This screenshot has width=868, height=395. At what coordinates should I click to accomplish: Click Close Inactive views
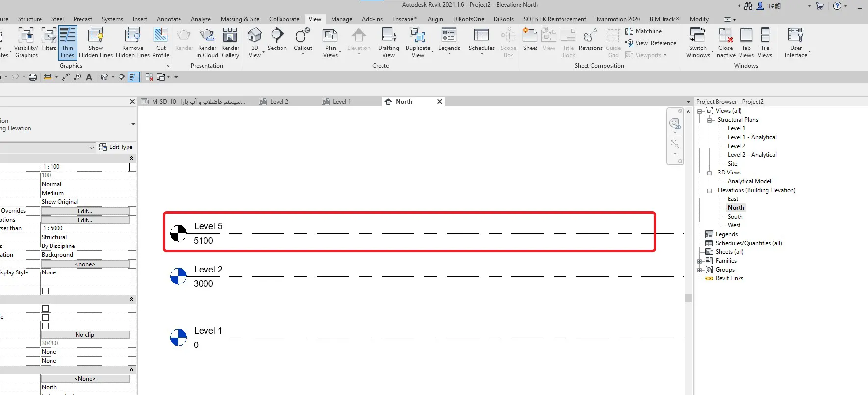coord(725,43)
